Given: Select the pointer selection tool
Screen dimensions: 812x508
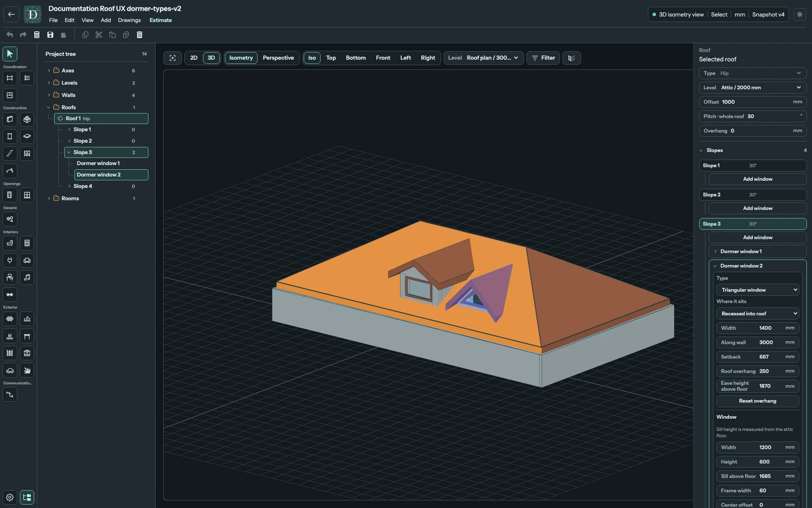Looking at the screenshot, I should 10,54.
